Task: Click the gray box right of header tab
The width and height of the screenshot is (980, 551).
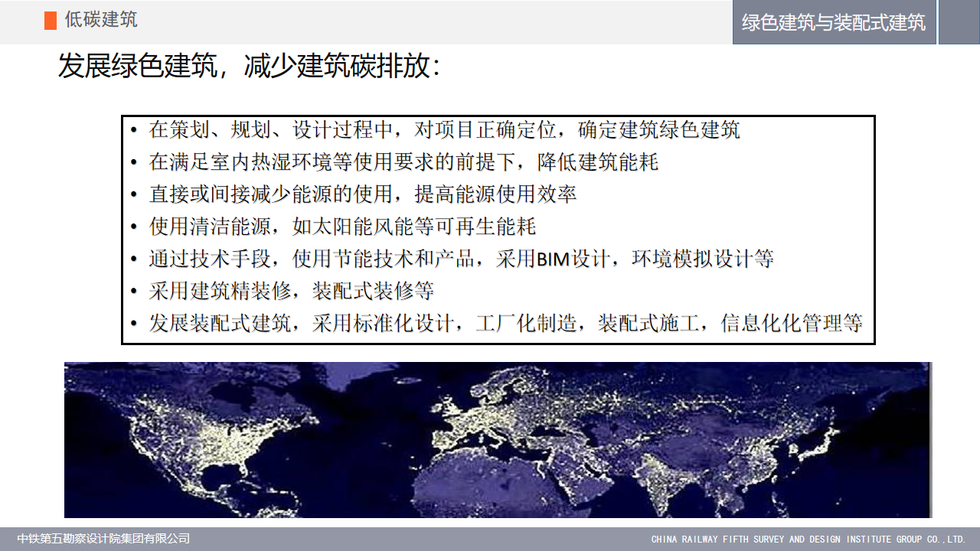Action: (959, 22)
